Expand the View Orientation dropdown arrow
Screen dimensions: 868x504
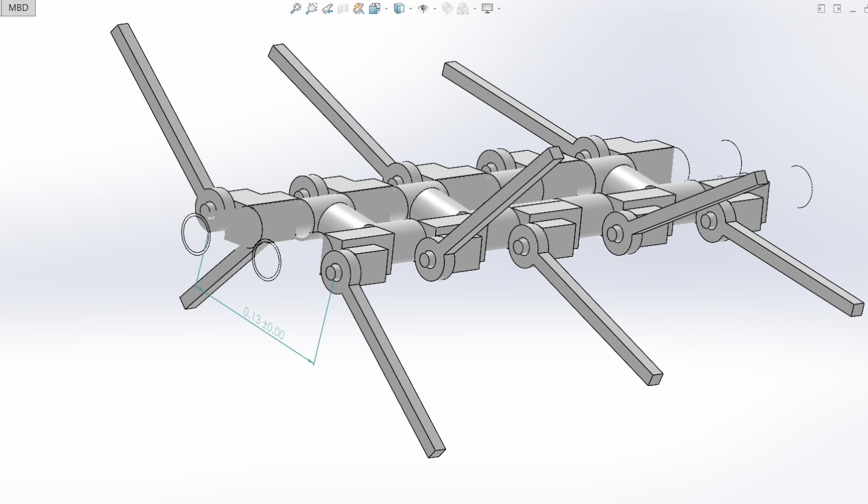point(387,9)
